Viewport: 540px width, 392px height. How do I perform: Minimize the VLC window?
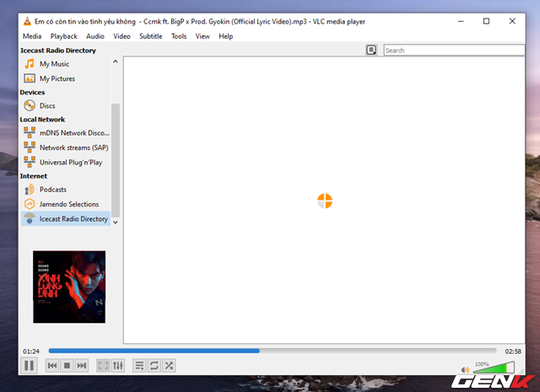461,21
